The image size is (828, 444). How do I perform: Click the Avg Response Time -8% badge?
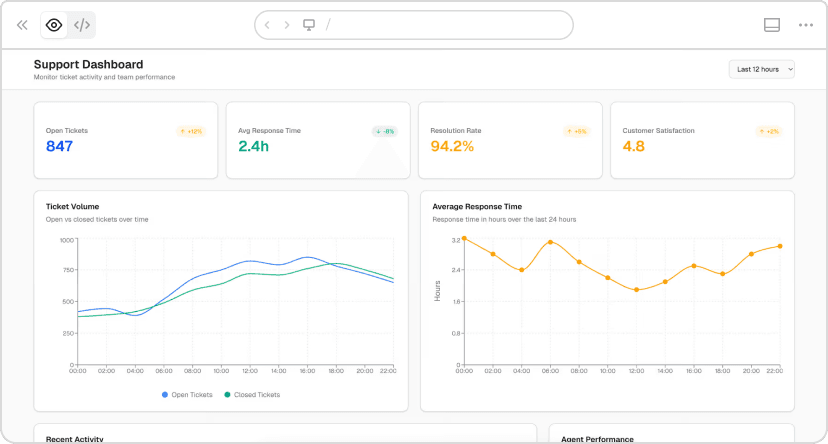384,131
